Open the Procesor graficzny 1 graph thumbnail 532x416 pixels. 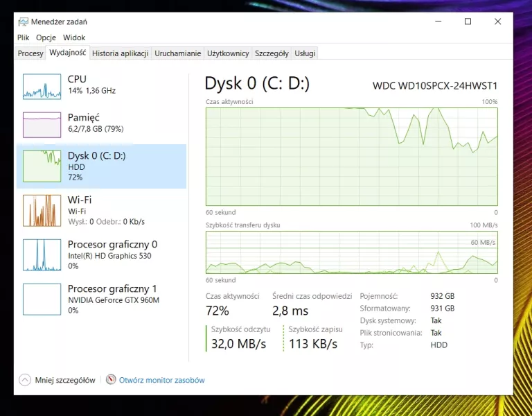42,300
